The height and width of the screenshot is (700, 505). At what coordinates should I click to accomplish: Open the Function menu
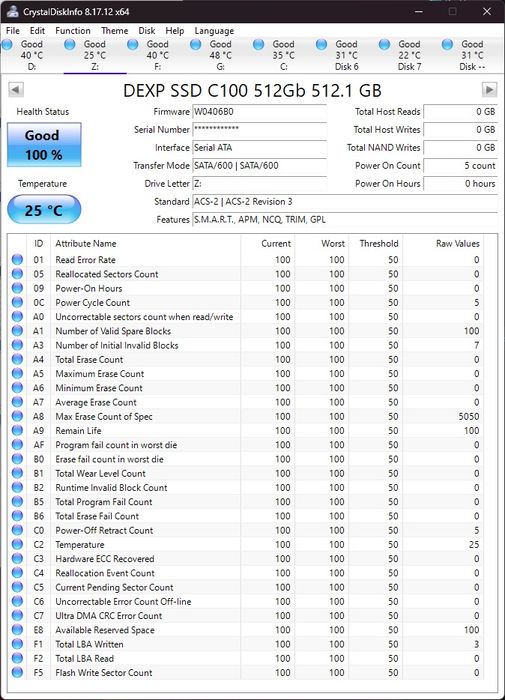tap(73, 30)
